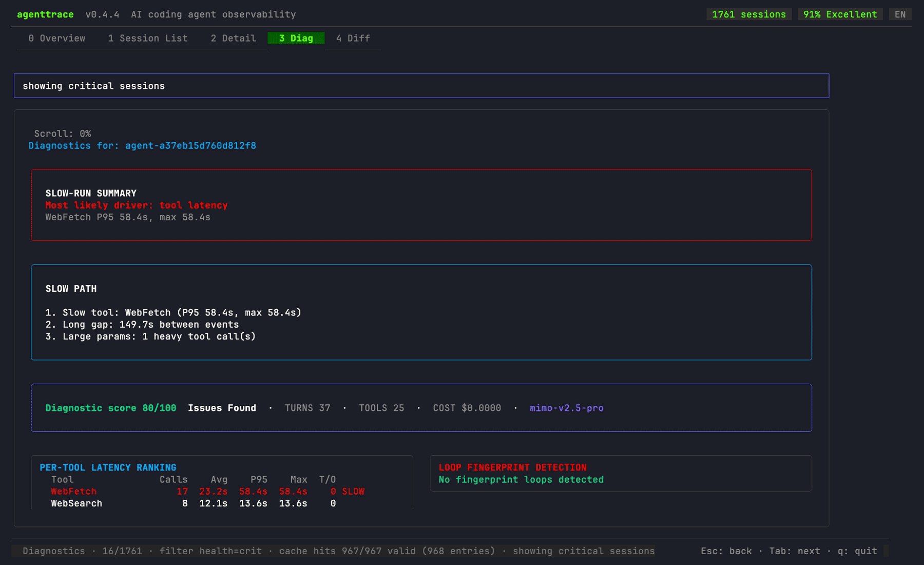Screen dimensions: 924x565
Task: Go to the 2 Detail tab
Action: pos(233,39)
